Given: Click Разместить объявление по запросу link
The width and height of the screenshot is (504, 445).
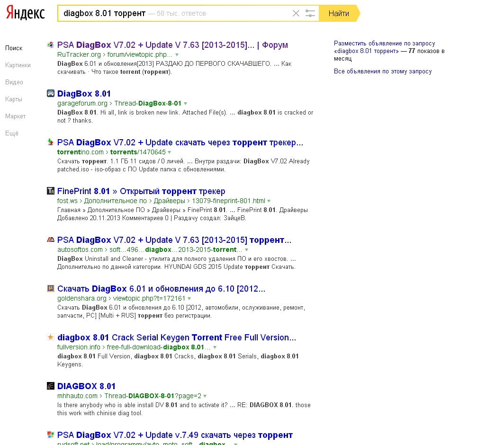Looking at the screenshot, I should (389, 51).
